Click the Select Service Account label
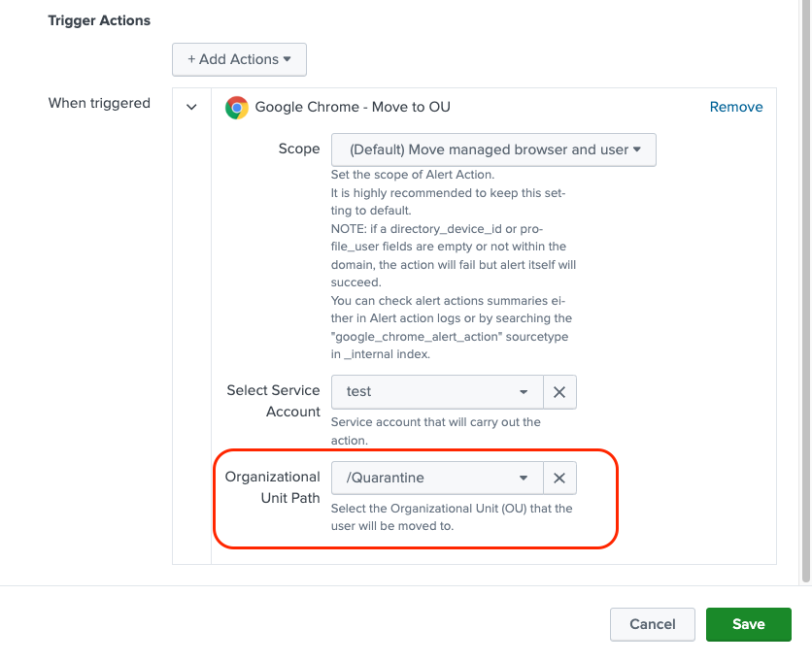Viewport: 812px width, 662px height. [x=274, y=401]
